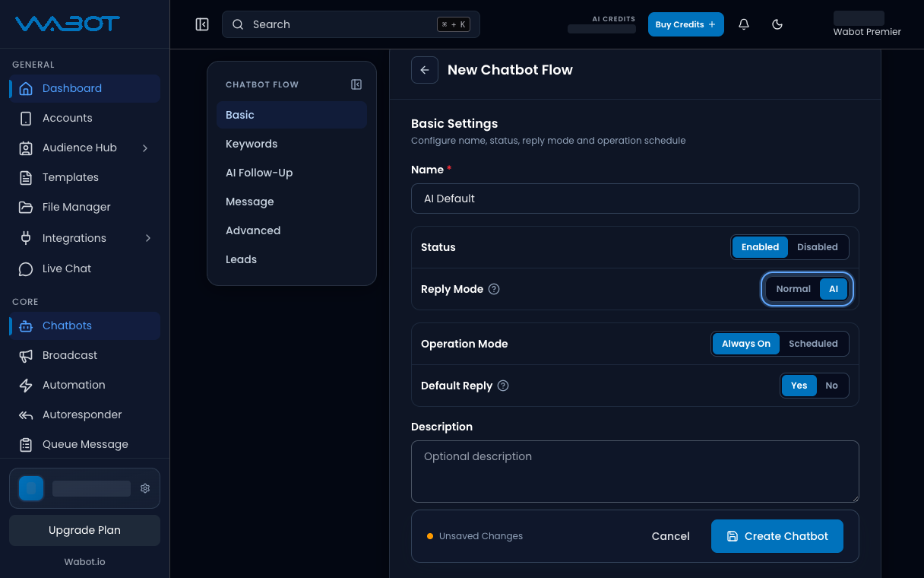Image resolution: width=924 pixels, height=578 pixels.
Task: Click the Description text area
Action: tap(635, 472)
